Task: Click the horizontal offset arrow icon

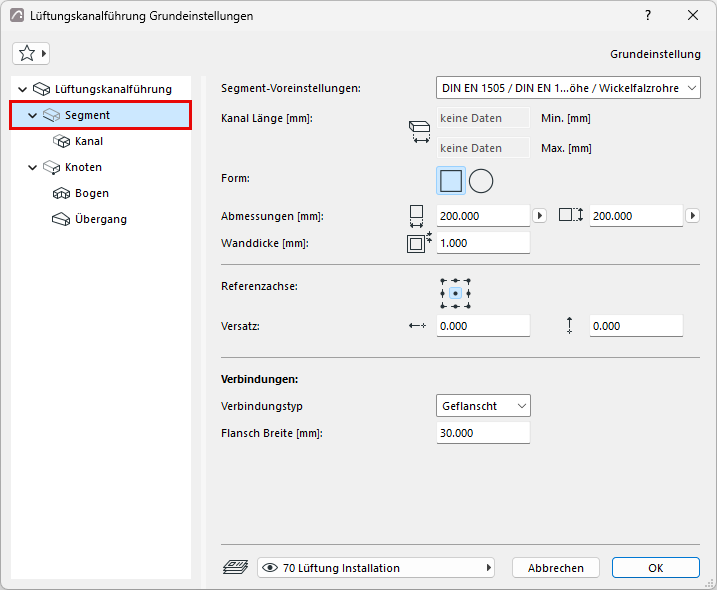Action: point(417,326)
